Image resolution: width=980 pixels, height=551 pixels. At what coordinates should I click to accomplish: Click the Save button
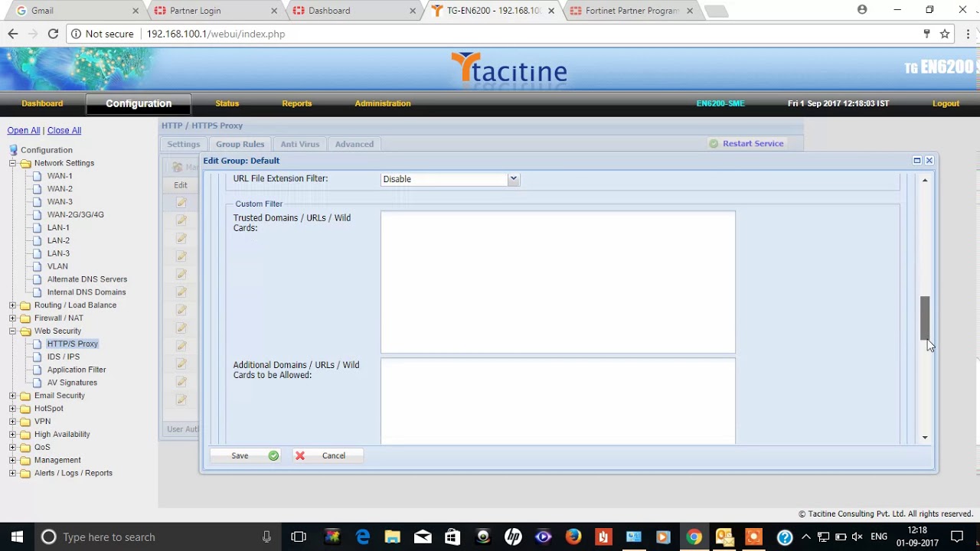click(247, 455)
